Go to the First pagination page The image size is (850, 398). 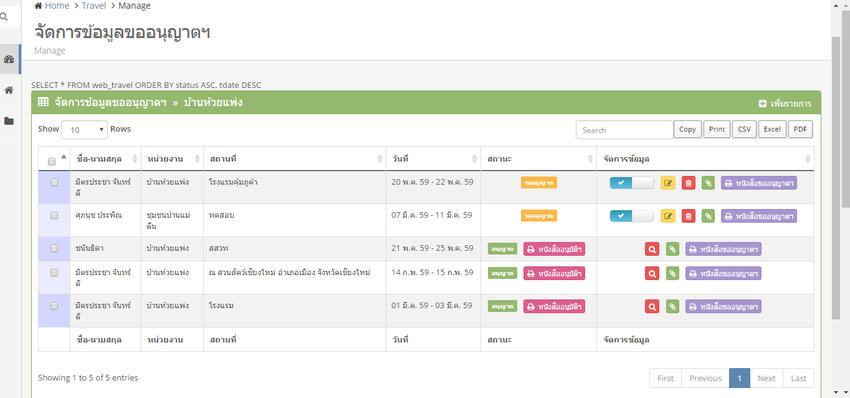click(665, 378)
